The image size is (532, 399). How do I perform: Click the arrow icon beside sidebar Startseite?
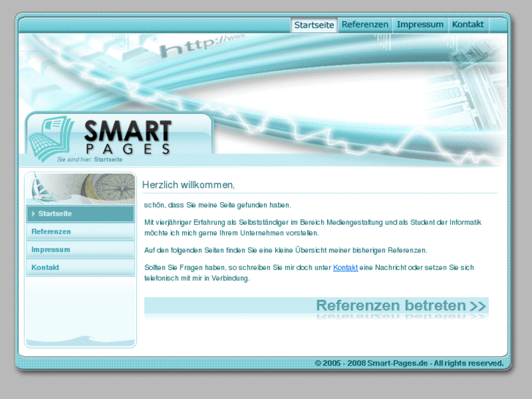tap(34, 214)
